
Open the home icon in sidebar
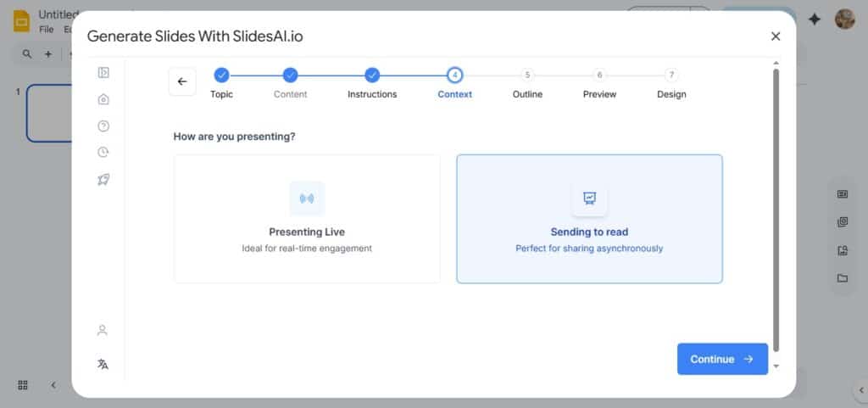103,99
